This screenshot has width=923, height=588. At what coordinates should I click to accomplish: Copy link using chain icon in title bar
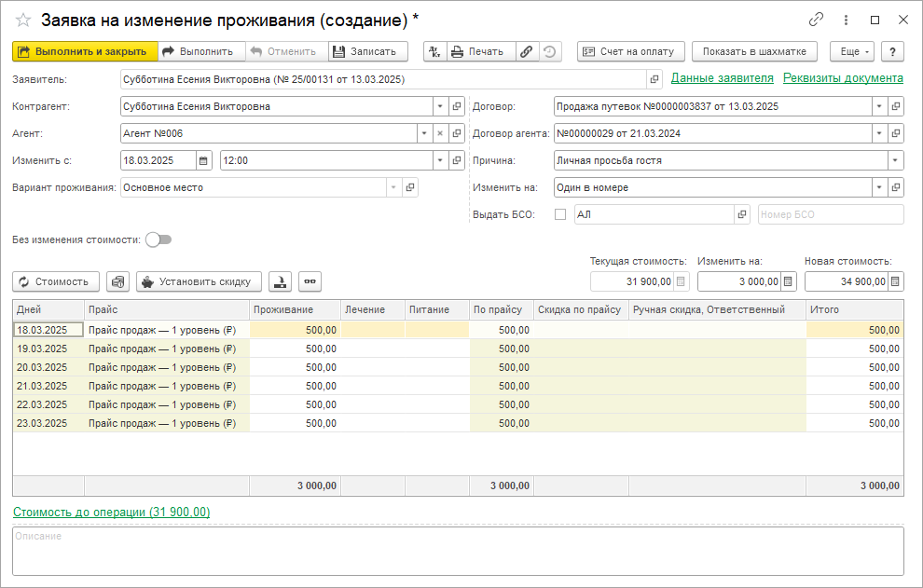pyautogui.click(x=816, y=20)
